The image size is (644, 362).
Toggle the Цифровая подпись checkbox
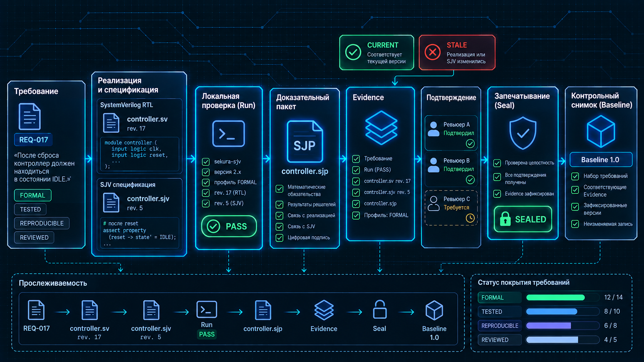click(280, 238)
